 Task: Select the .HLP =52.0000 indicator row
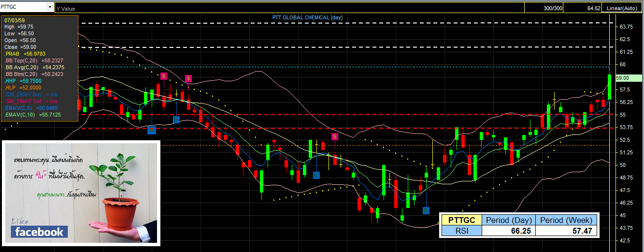click(x=22, y=88)
